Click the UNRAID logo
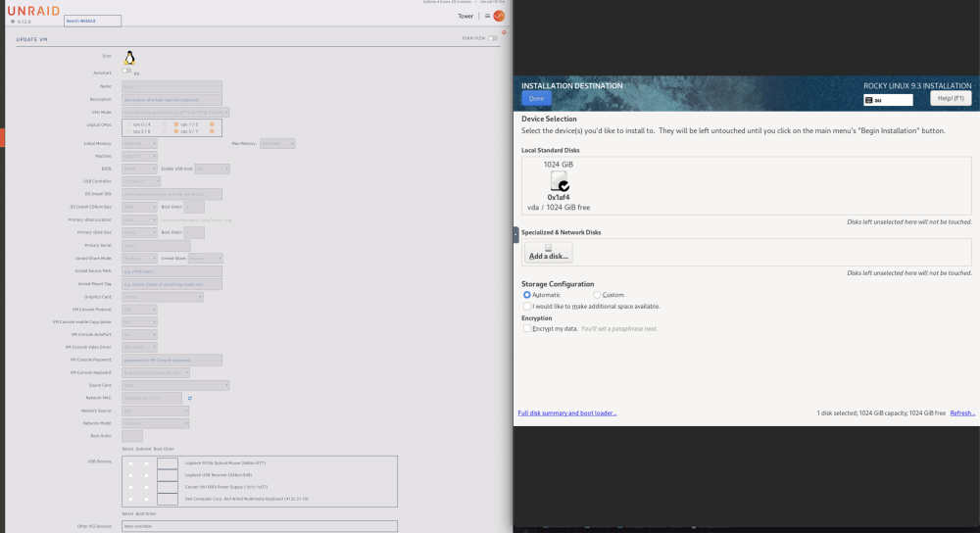 click(33, 11)
